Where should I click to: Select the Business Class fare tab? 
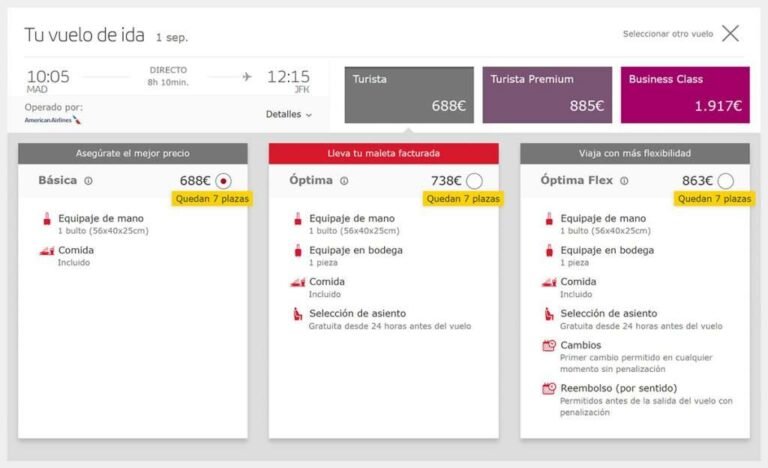tap(685, 95)
